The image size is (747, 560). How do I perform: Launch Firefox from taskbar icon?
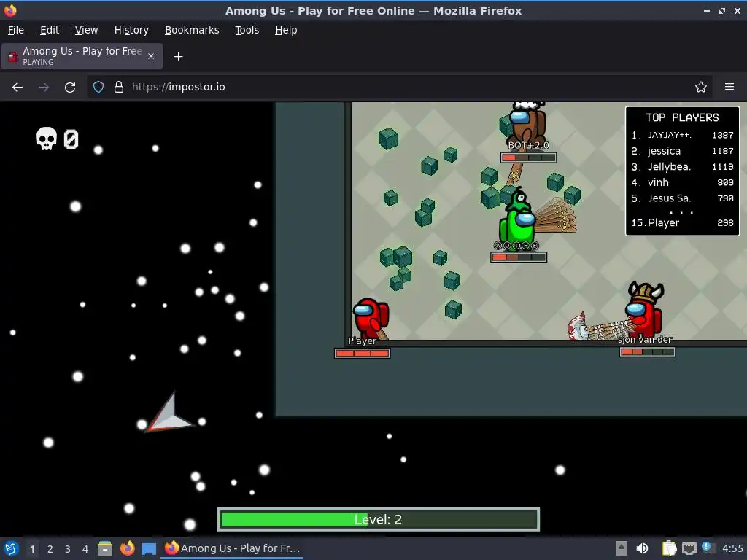point(127,548)
